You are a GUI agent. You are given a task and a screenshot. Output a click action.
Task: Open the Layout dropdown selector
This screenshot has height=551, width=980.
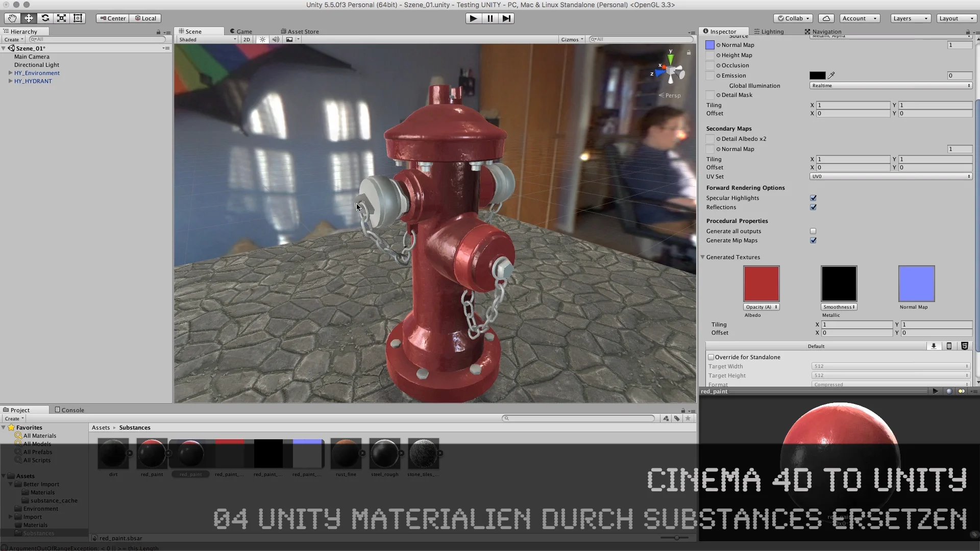pos(954,17)
